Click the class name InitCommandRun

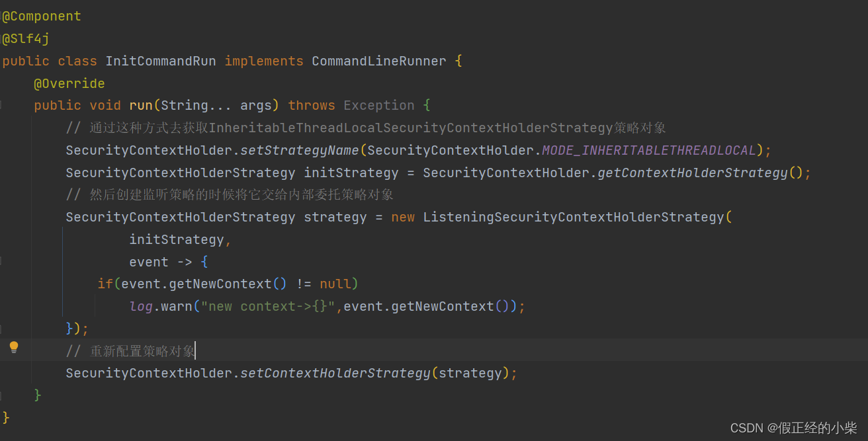coord(161,60)
